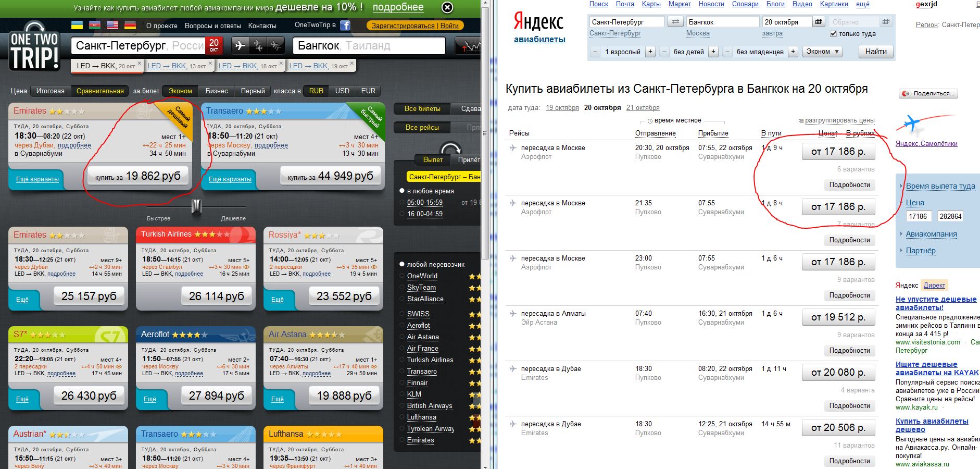The height and width of the screenshot is (469, 980).
Task: Switch price mode to Итоговая
Action: tap(51, 91)
